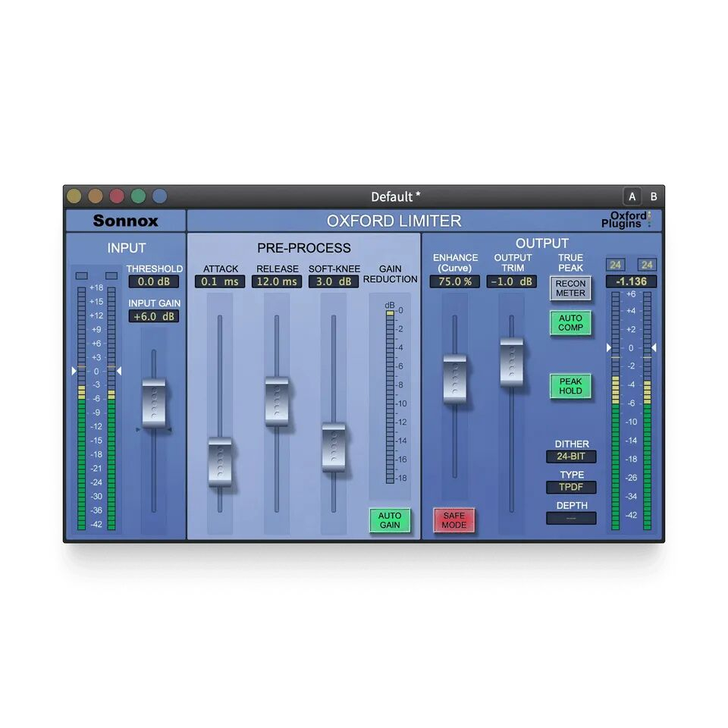Enable SAFE MODE
The height and width of the screenshot is (728, 728).
click(454, 520)
